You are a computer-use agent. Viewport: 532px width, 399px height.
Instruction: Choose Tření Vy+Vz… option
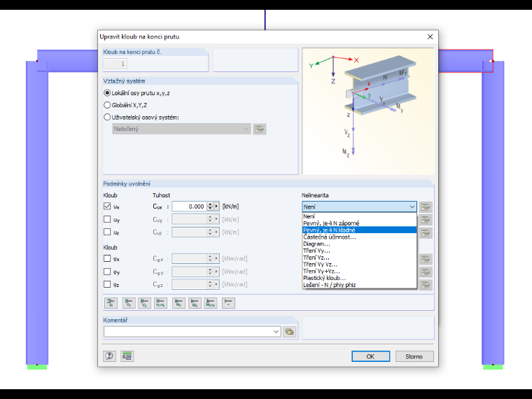coord(359,271)
